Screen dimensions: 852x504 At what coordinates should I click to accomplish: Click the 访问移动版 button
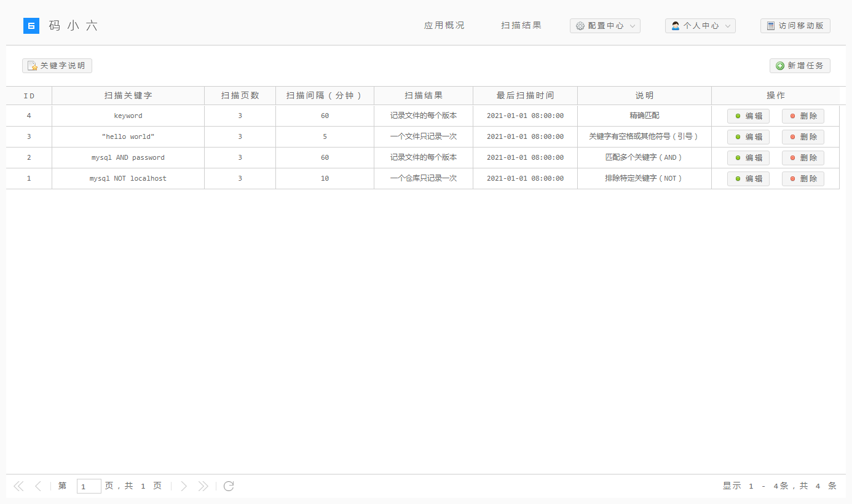tap(795, 26)
